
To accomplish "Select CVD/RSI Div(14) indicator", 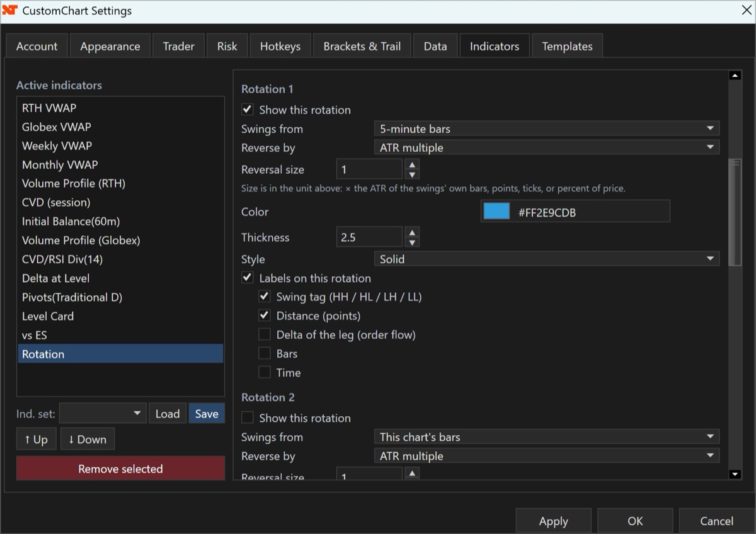I will [x=120, y=259].
